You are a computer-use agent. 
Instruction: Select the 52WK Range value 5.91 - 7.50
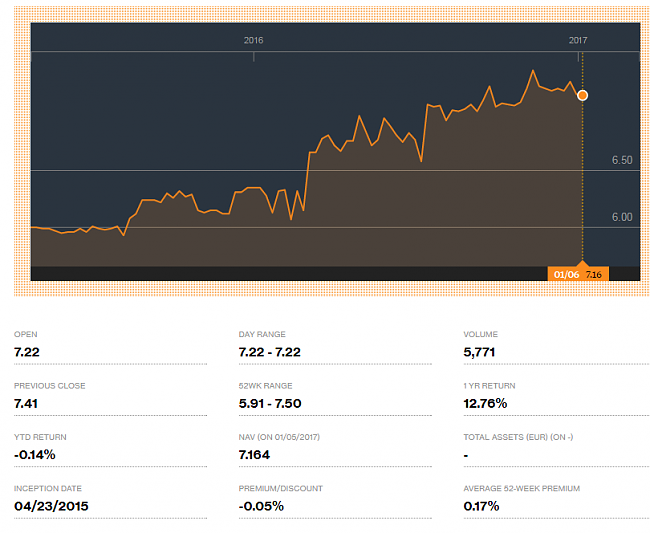270,403
